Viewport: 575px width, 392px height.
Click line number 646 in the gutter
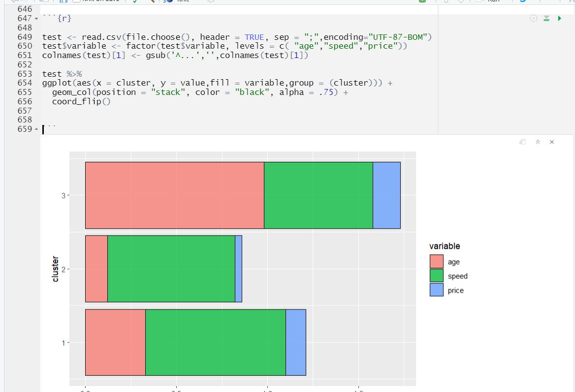(25, 9)
